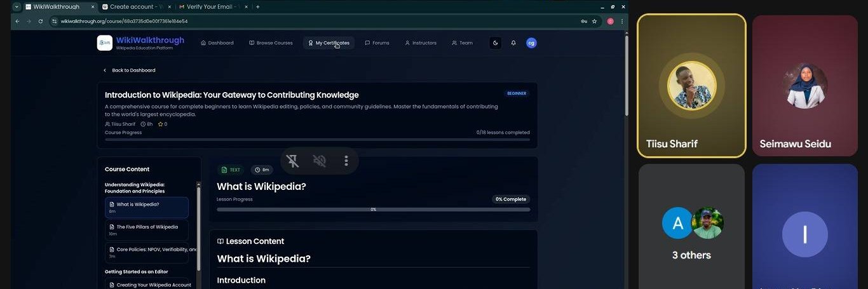
Task: Click Back to Dashboard link
Action: point(129,71)
